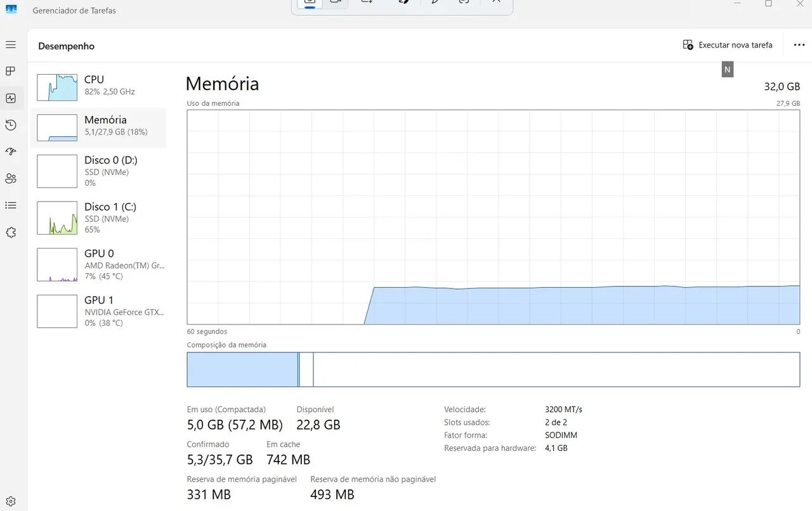Open the Startup apps sidebar icon
812x511 pixels.
tap(10, 152)
